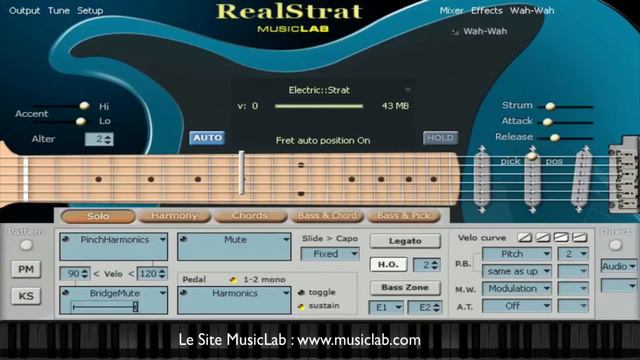The height and width of the screenshot is (360, 640).
Task: Open the 'same as up' dropdown
Action: click(x=517, y=271)
